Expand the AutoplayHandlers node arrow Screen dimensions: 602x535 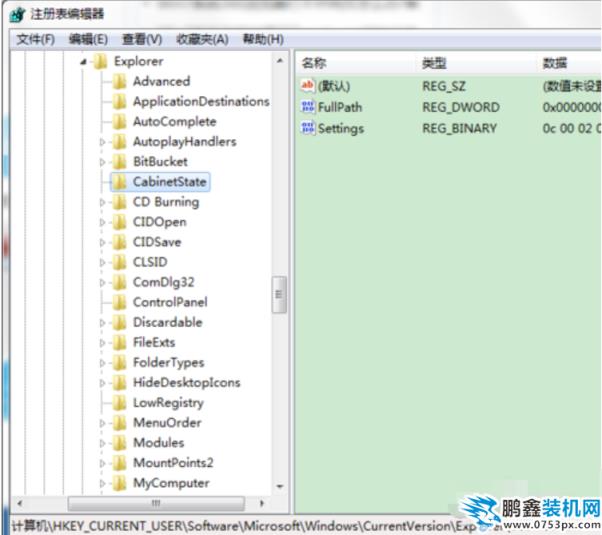103,142
